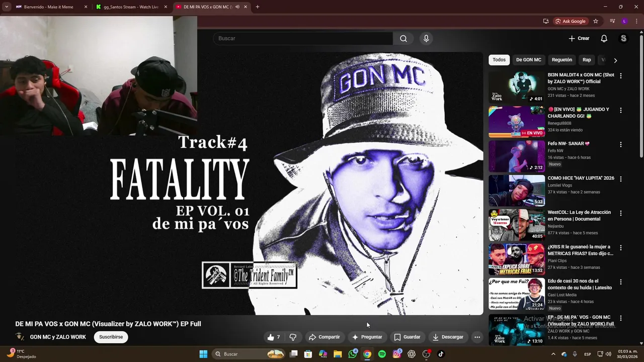Click the Crear button
644x362 pixels.
(x=579, y=38)
